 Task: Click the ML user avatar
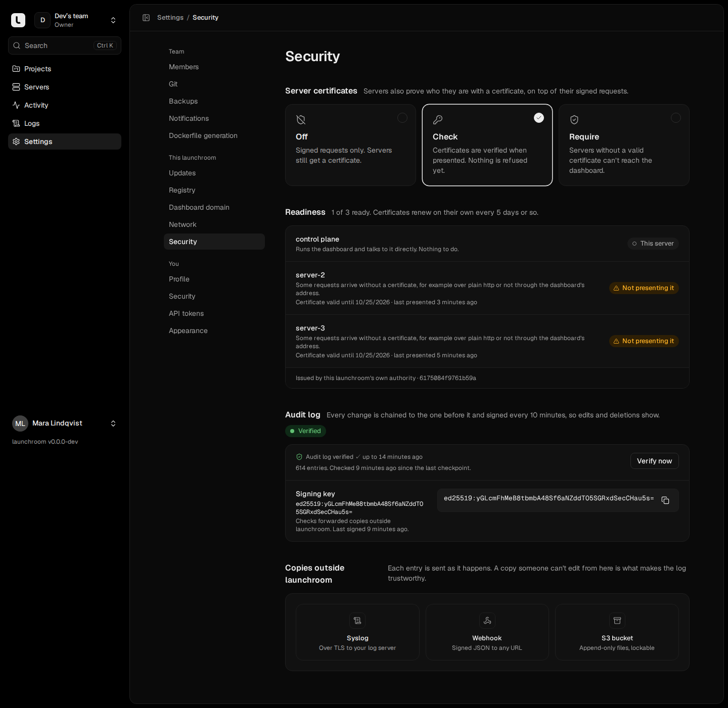coord(20,423)
